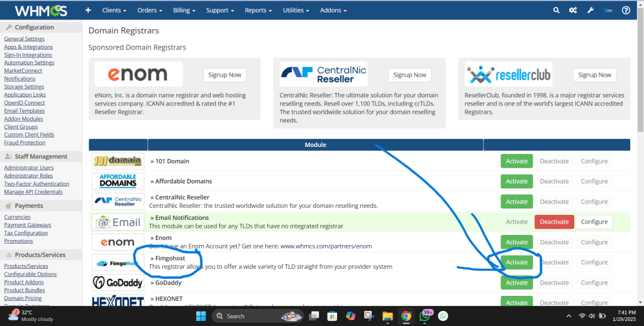Image resolution: width=644 pixels, height=326 pixels.
Task: Expand the Orders dropdown menu
Action: click(x=150, y=10)
